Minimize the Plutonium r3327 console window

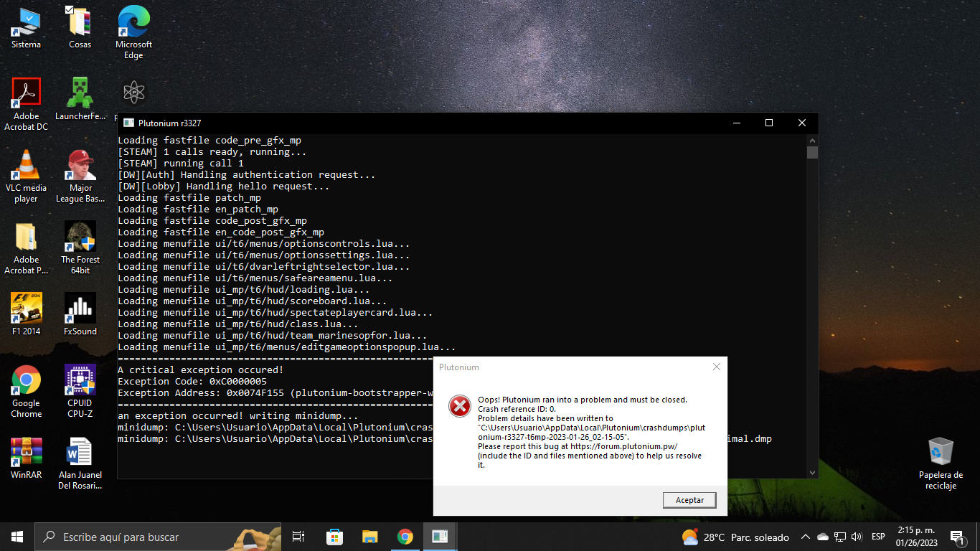[736, 123]
